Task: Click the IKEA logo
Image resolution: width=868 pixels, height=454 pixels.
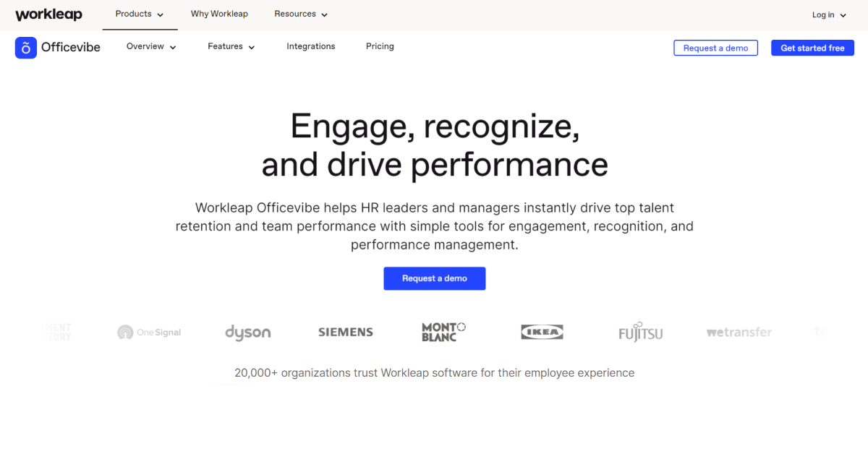Action: (x=542, y=333)
